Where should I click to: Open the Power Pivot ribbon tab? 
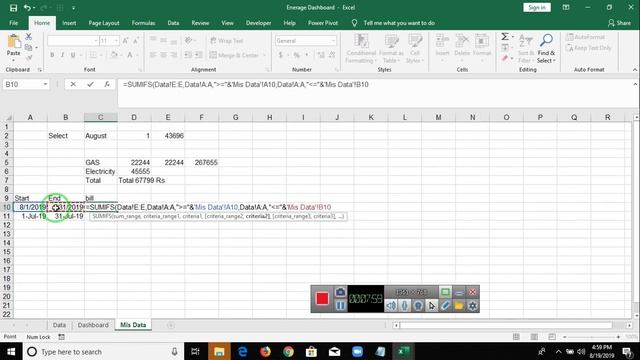tap(323, 23)
